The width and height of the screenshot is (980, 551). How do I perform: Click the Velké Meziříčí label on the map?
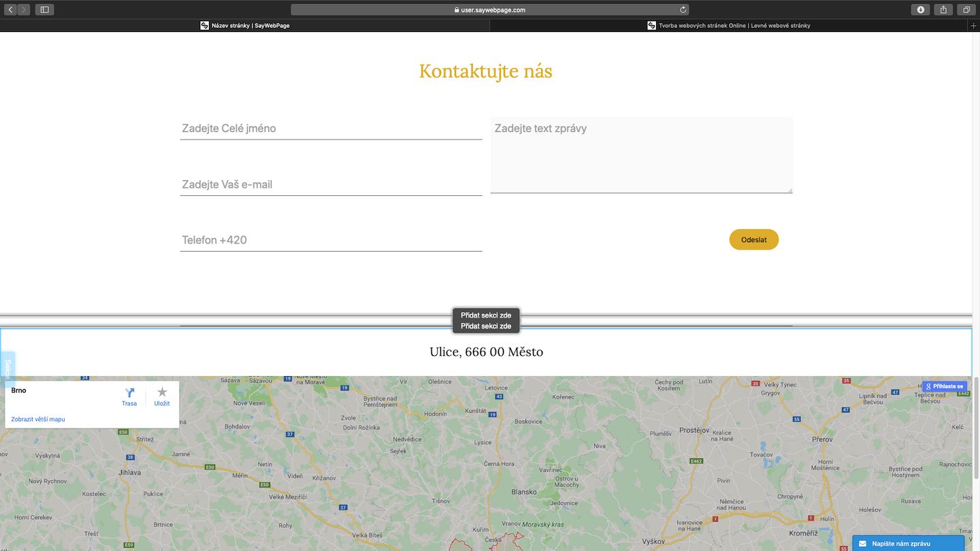[x=287, y=497]
